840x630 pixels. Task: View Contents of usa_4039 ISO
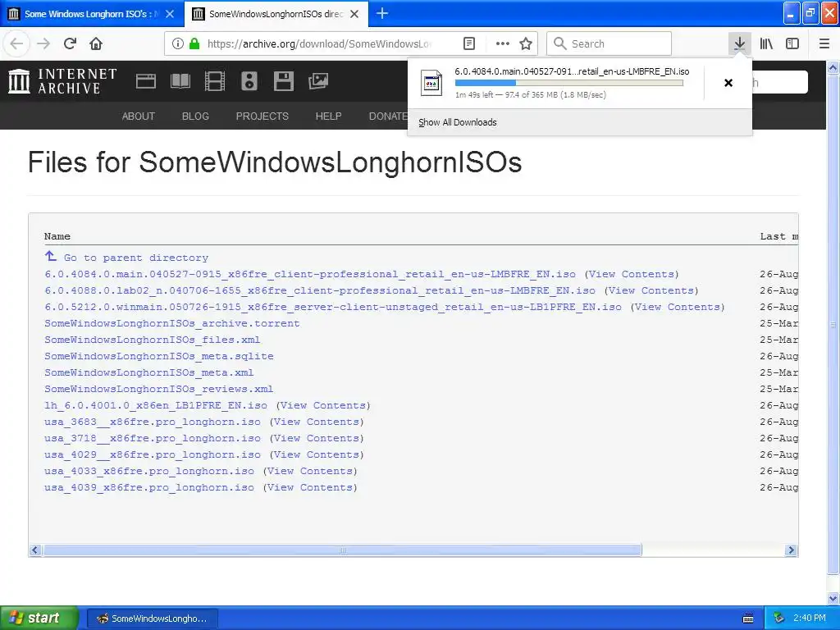click(x=310, y=487)
